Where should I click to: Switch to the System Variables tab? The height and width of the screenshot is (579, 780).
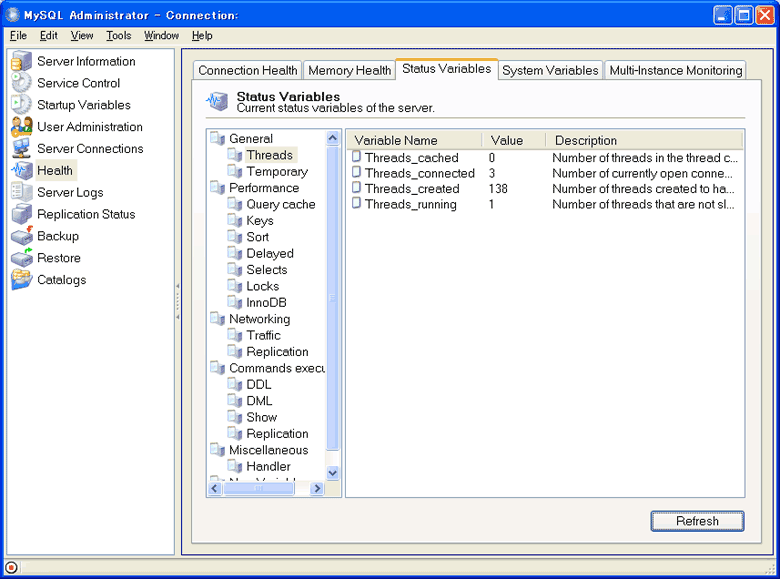click(550, 70)
